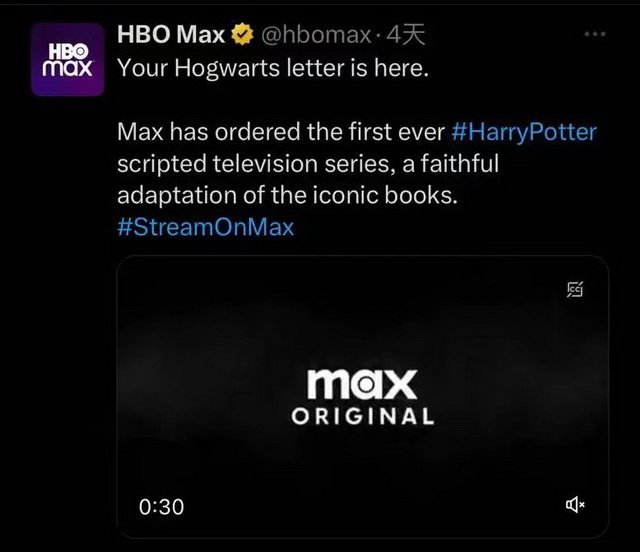Click 'Max has ordered the first ever' text
Screen dimensions: 640x552
[x=281, y=132]
